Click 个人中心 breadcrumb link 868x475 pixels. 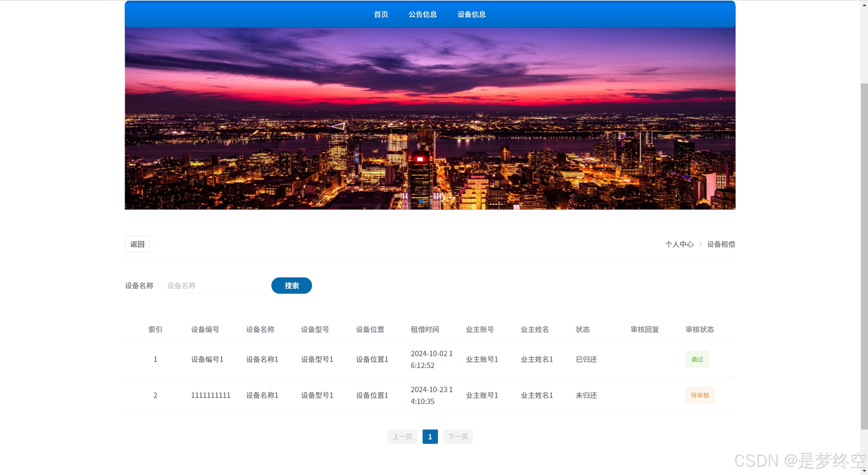coord(679,244)
